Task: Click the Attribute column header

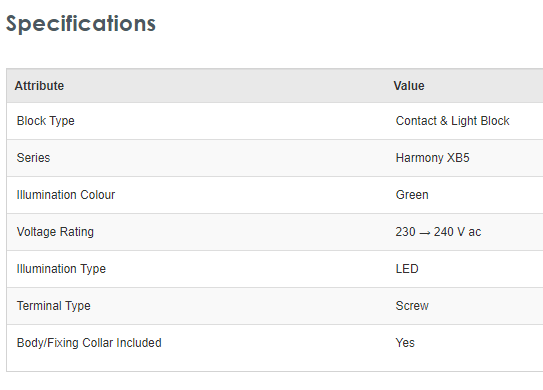Action: [39, 86]
